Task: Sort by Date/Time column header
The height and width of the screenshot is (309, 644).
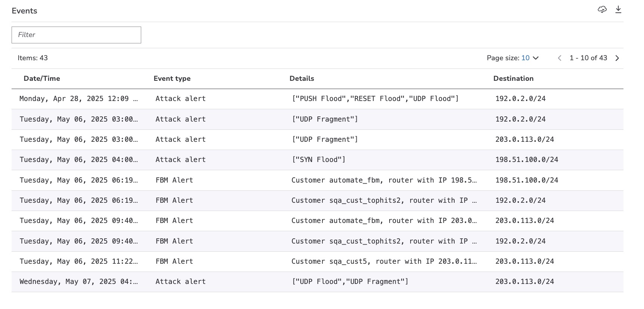Action: [42, 79]
